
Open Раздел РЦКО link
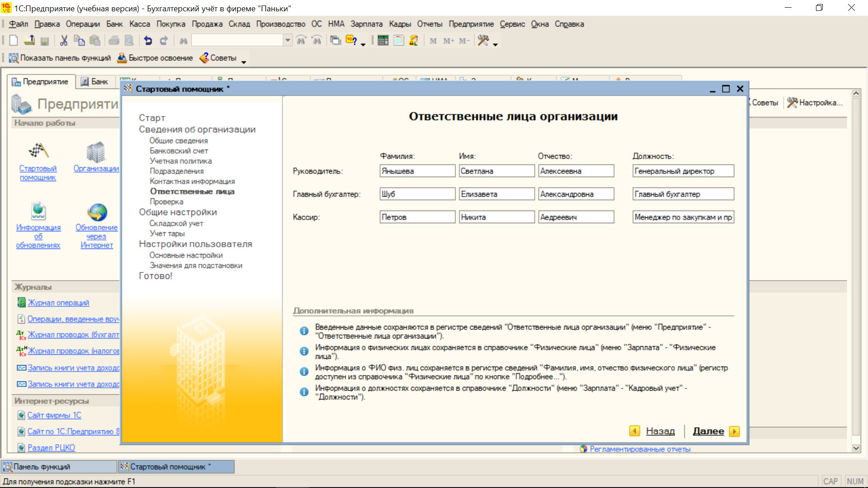(51, 448)
